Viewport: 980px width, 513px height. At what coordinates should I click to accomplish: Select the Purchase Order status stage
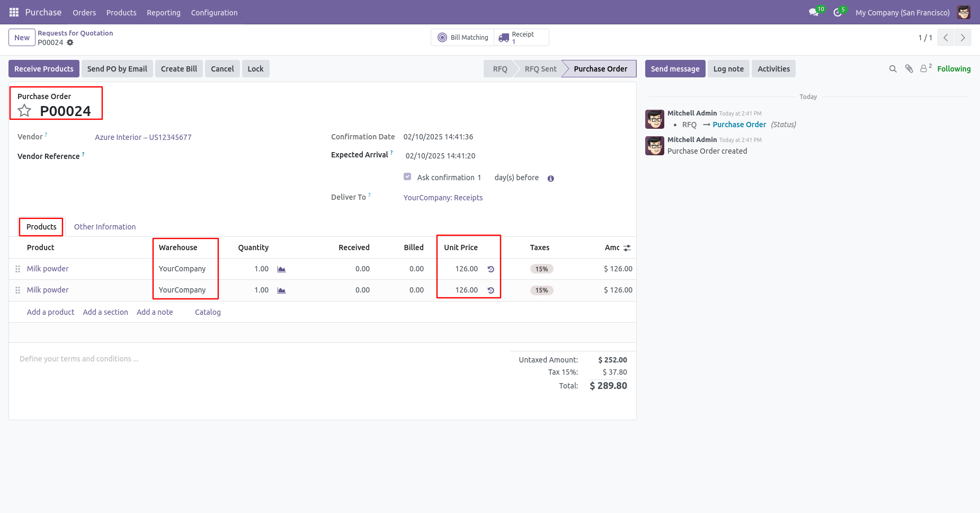tap(600, 69)
